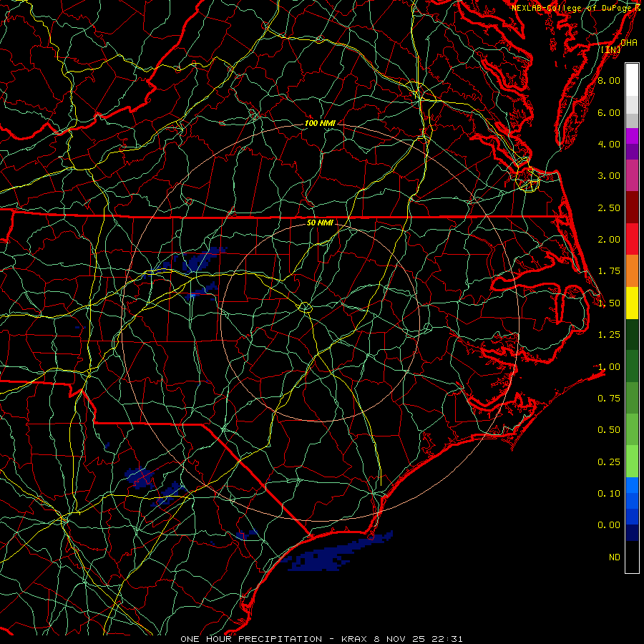
Task: Click the 2.50 legend value
Action: pyautogui.click(x=609, y=208)
